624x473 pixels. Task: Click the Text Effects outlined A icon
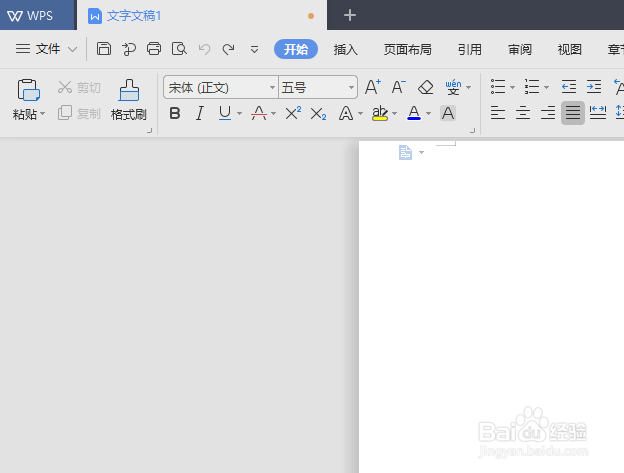point(346,113)
